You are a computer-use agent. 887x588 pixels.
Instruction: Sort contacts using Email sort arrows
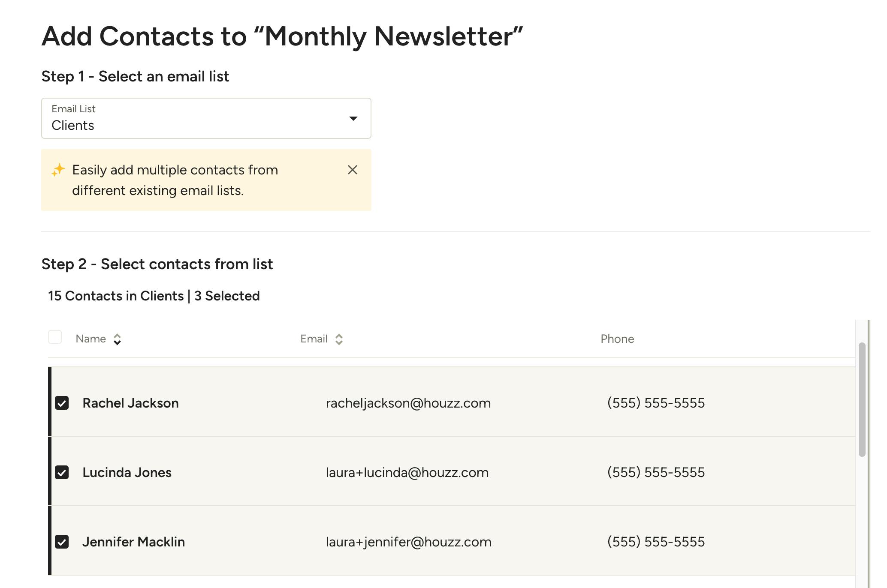click(x=339, y=339)
